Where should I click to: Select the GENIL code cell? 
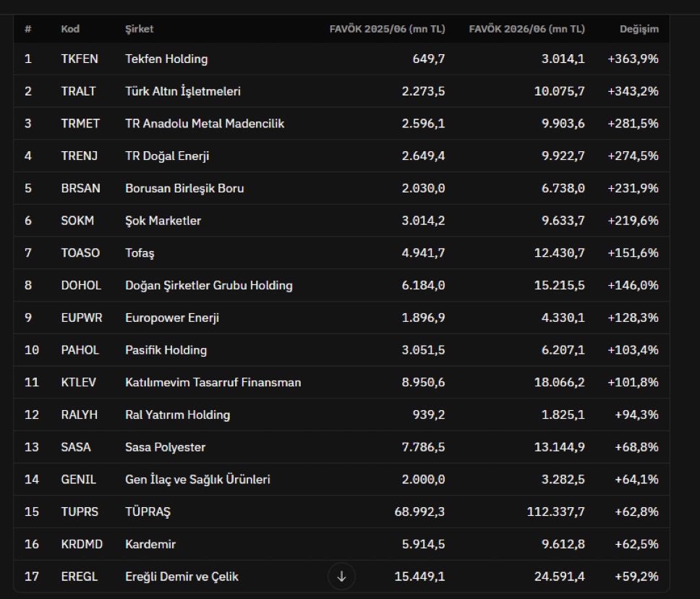pyautogui.click(x=79, y=480)
